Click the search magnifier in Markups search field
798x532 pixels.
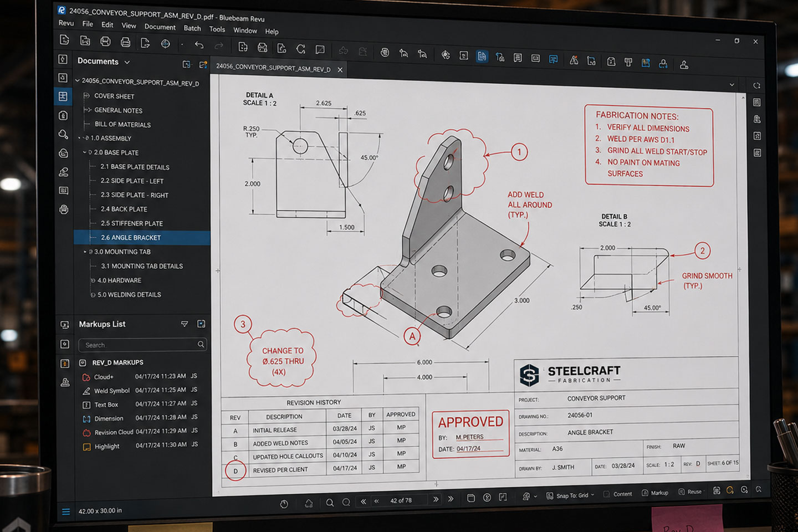pyautogui.click(x=201, y=345)
